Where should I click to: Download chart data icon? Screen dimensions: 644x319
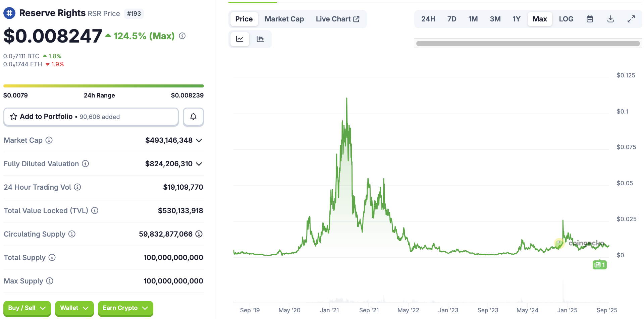coord(610,19)
